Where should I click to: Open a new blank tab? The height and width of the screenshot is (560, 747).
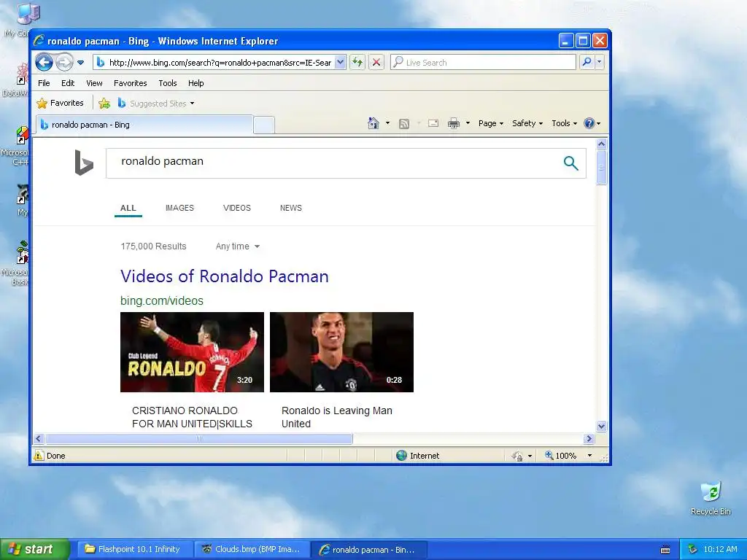263,125
